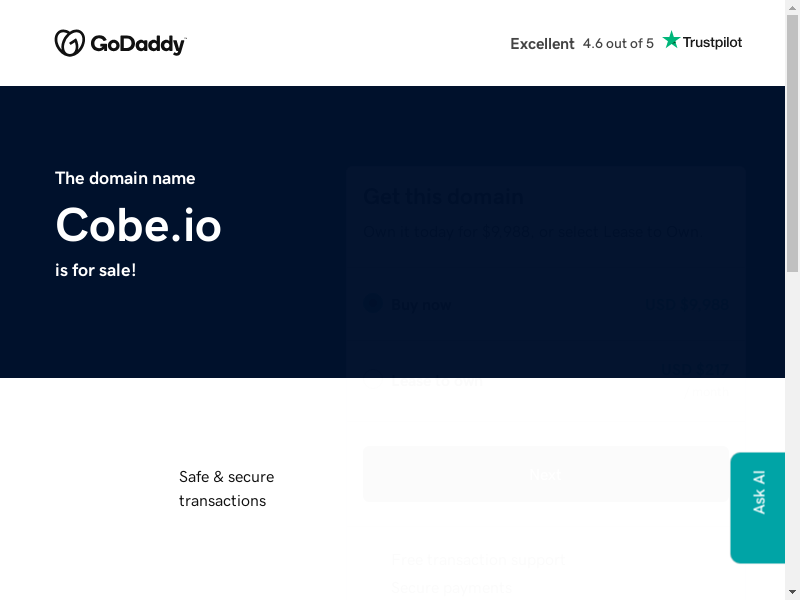Click 'The domain name' caption
This screenshot has width=800, height=600.
[125, 178]
